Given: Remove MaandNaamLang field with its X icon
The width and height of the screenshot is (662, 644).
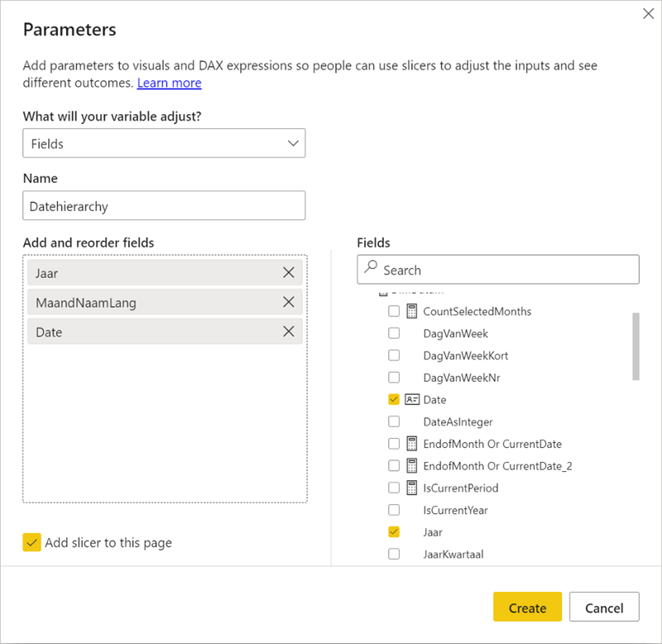Looking at the screenshot, I should [x=288, y=302].
